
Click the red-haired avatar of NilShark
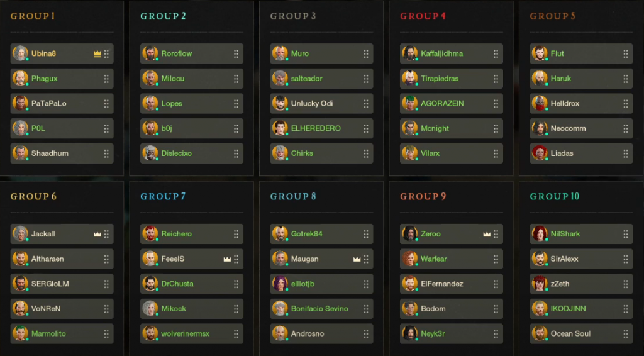[x=540, y=234]
